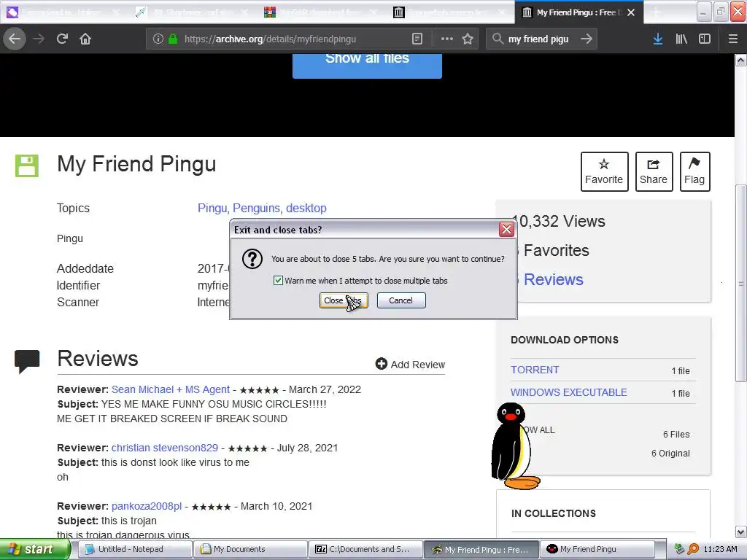Click the search magnifier icon in search box
Viewport: 747px width, 560px height.
coord(498,39)
